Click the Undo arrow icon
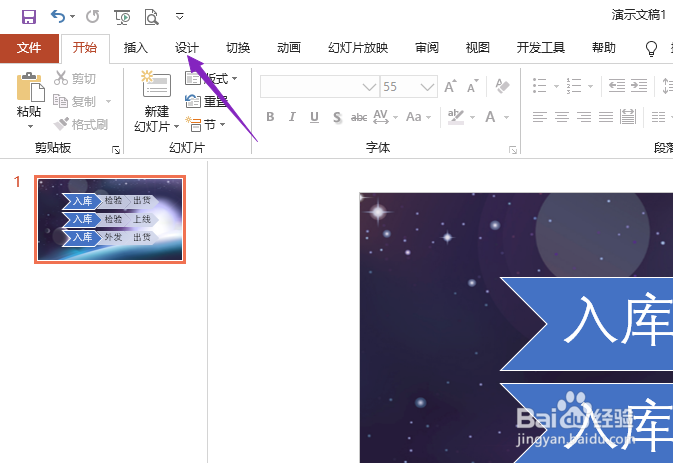673x463 pixels. pos(58,16)
